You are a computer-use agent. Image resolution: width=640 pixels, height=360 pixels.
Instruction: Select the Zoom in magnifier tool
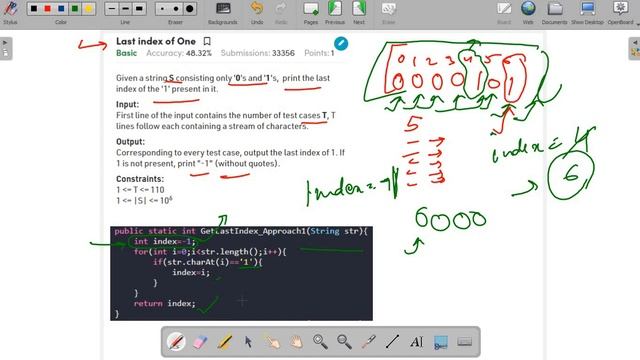pyautogui.click(x=320, y=342)
